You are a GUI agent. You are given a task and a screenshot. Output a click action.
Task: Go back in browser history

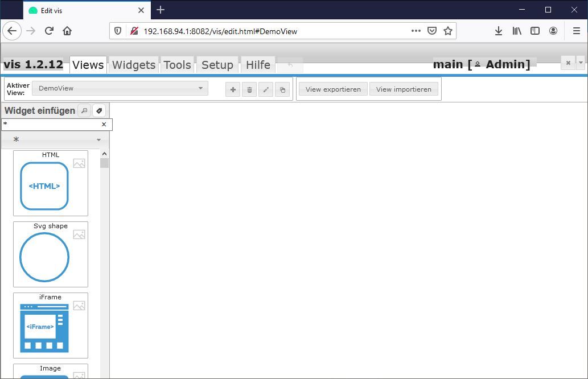[x=11, y=31]
